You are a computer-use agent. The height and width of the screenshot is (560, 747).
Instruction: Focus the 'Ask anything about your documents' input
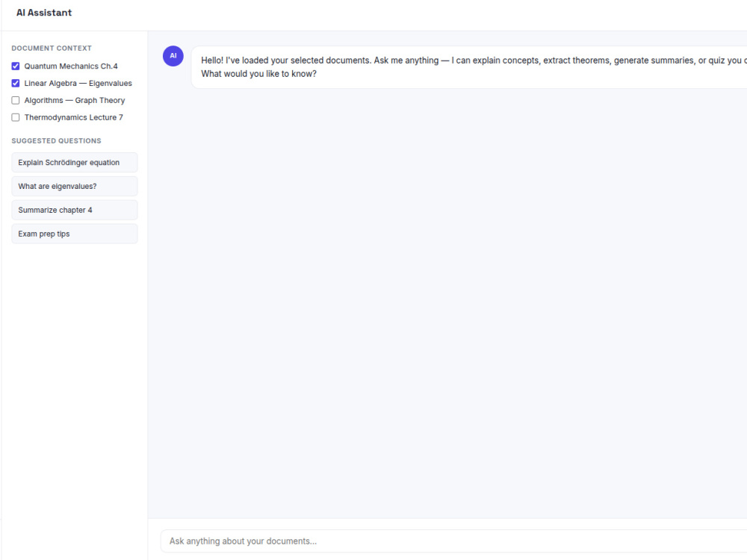click(453, 541)
